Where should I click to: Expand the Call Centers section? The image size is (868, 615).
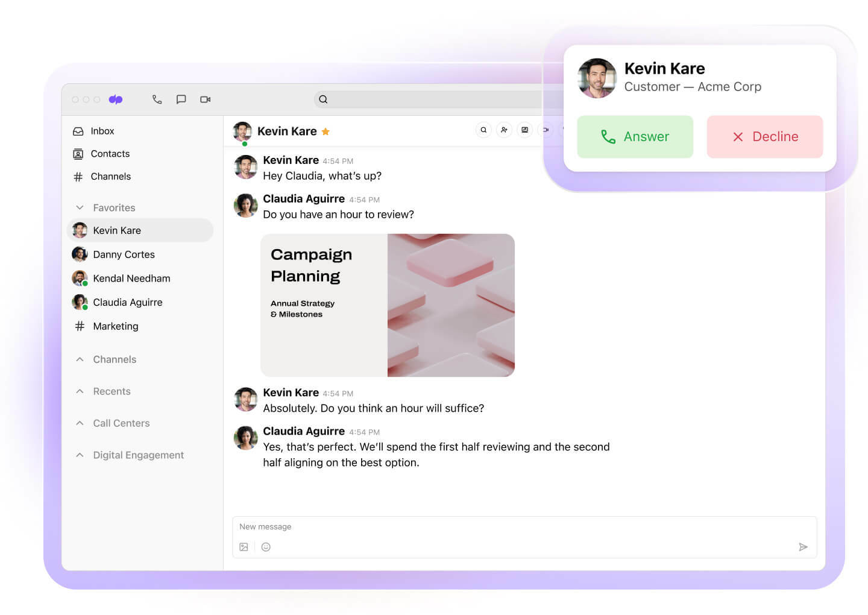(x=112, y=423)
